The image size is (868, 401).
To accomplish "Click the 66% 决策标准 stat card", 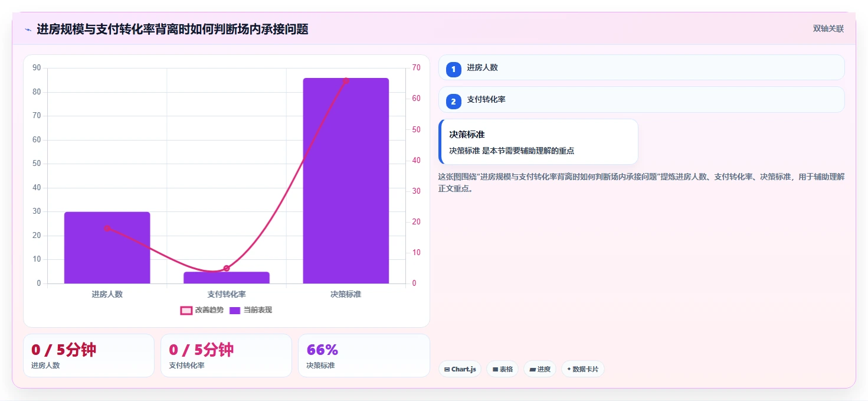I will pos(364,356).
